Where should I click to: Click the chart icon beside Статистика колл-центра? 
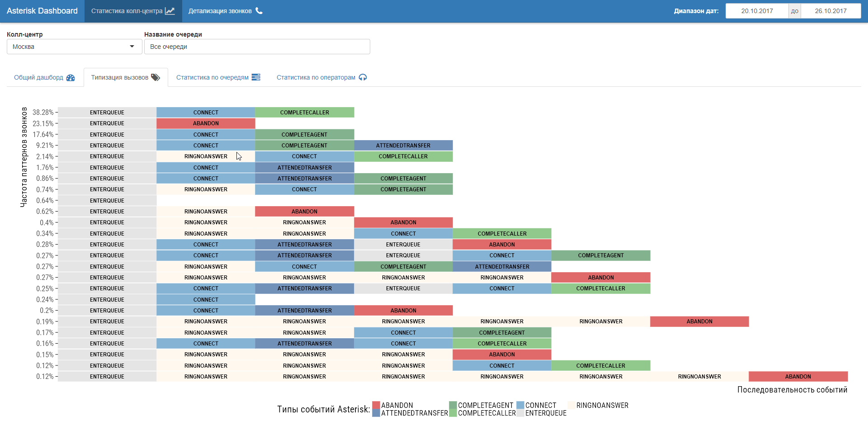170,11
